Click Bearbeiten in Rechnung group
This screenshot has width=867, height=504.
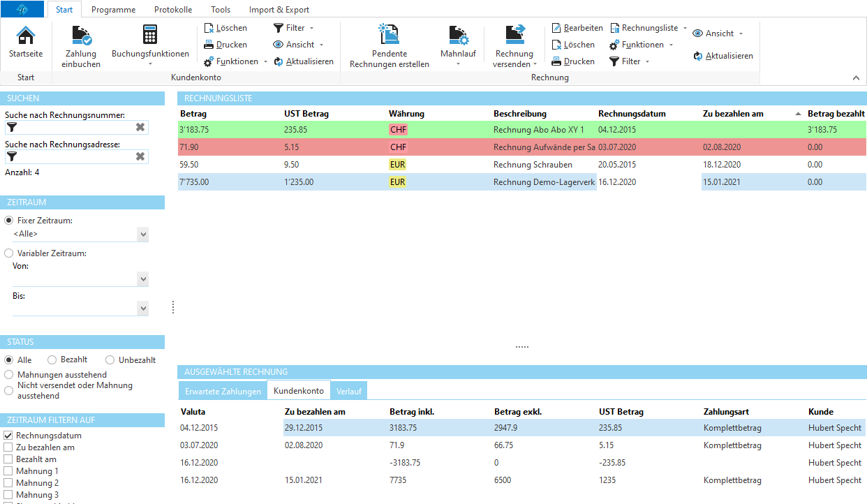[577, 28]
